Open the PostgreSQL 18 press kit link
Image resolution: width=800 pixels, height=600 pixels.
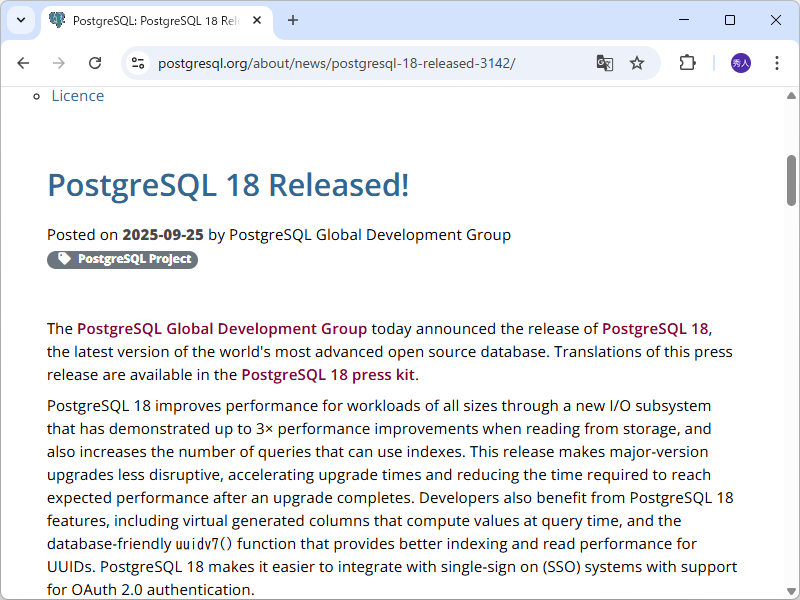pos(328,374)
